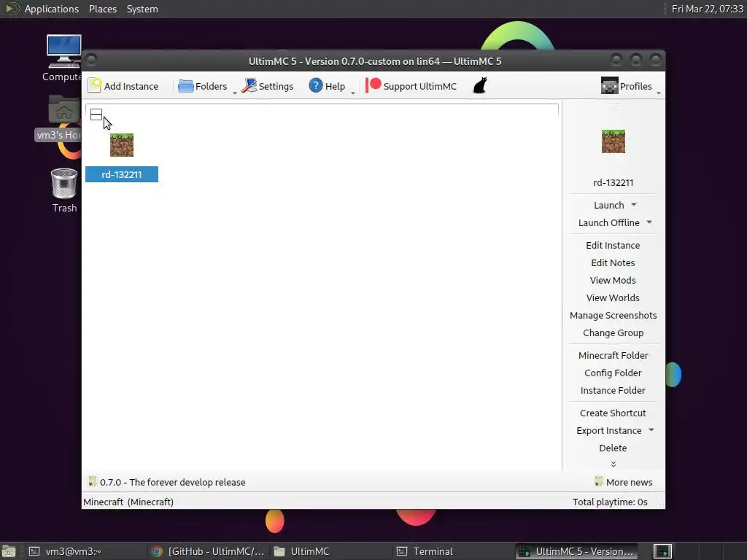747x560 pixels.
Task: Expand the Folders dropdown arrow
Action: (x=235, y=93)
